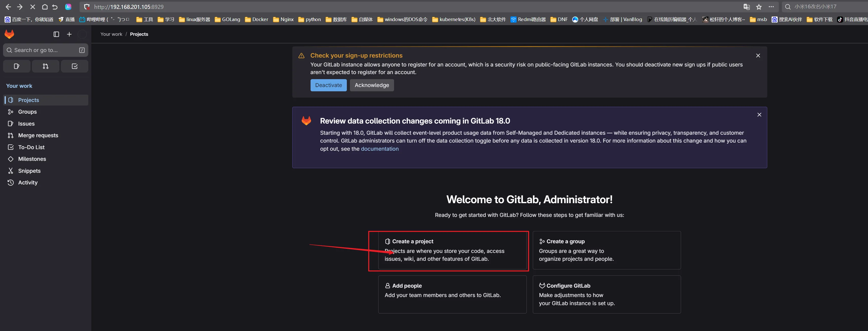Open the 北大软件 bookmark folder
This screenshot has width=868, height=331.
(493, 20)
